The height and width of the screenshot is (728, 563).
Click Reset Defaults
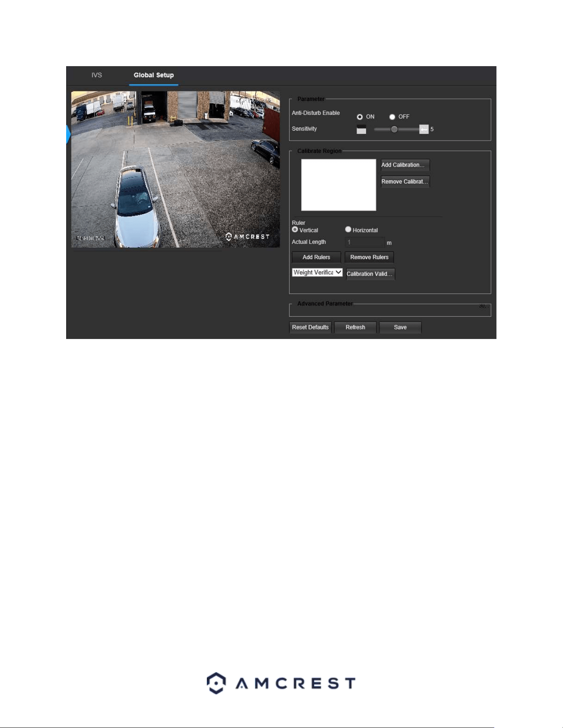(310, 327)
